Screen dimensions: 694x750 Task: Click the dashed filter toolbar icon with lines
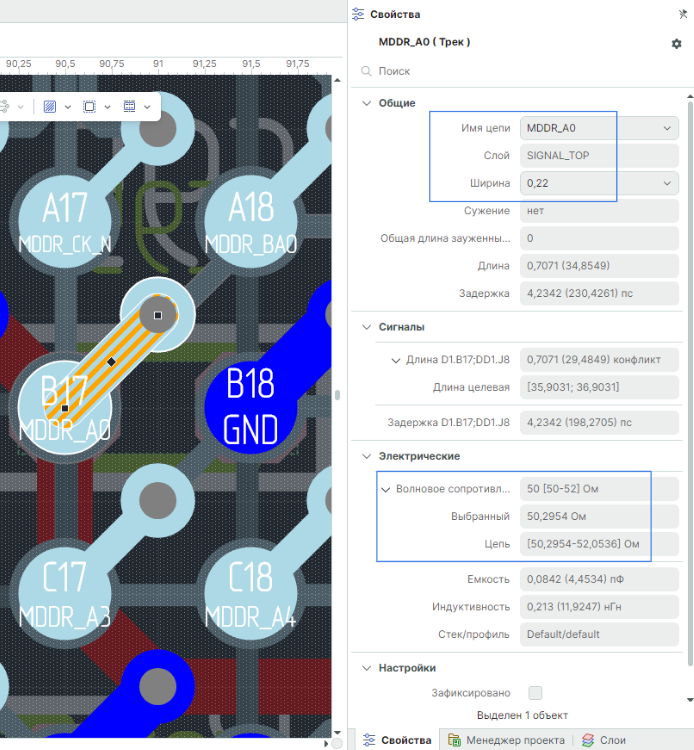pyautogui.click(x=129, y=106)
